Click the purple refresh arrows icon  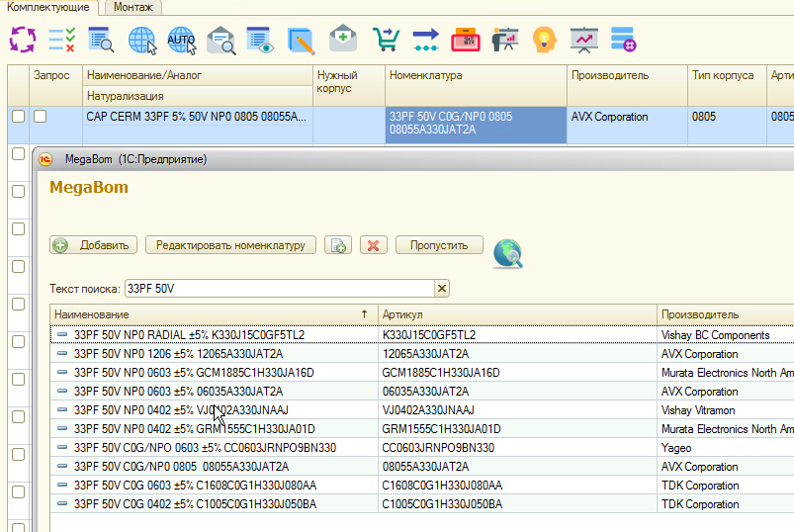22,40
